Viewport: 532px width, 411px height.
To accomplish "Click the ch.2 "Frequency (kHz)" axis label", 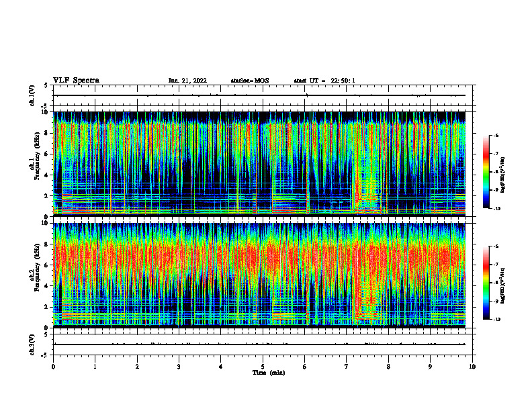I will (38, 267).
